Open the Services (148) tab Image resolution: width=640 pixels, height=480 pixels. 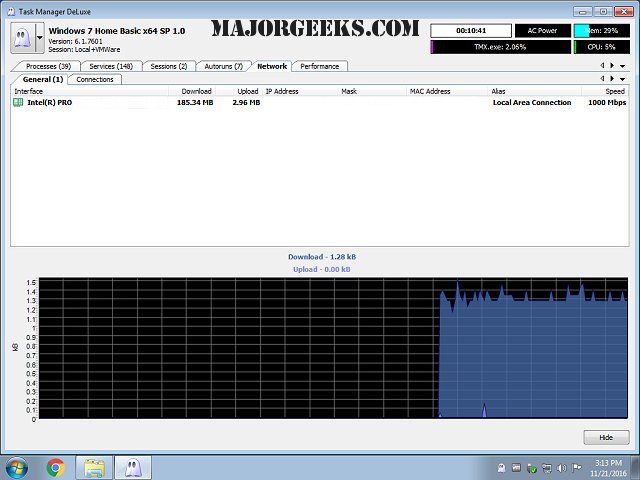coord(111,66)
